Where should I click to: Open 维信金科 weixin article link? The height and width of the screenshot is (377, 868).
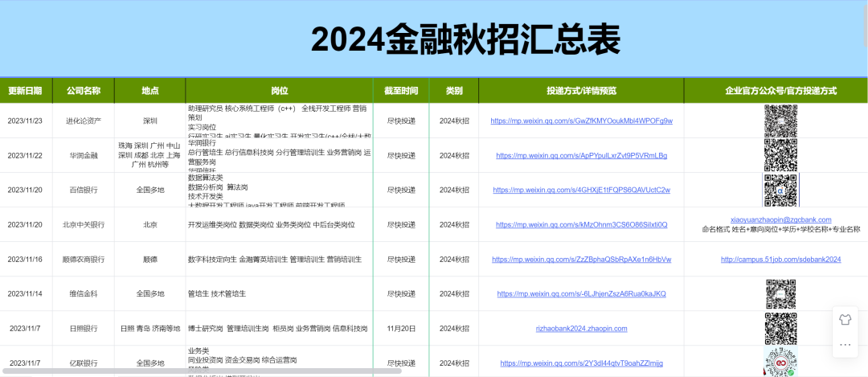pos(581,294)
